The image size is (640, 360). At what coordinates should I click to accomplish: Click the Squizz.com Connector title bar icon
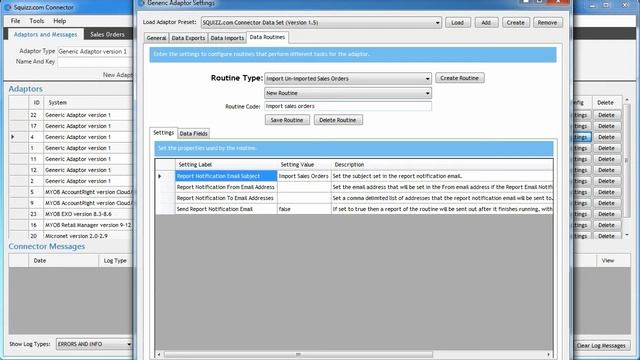click(x=7, y=7)
